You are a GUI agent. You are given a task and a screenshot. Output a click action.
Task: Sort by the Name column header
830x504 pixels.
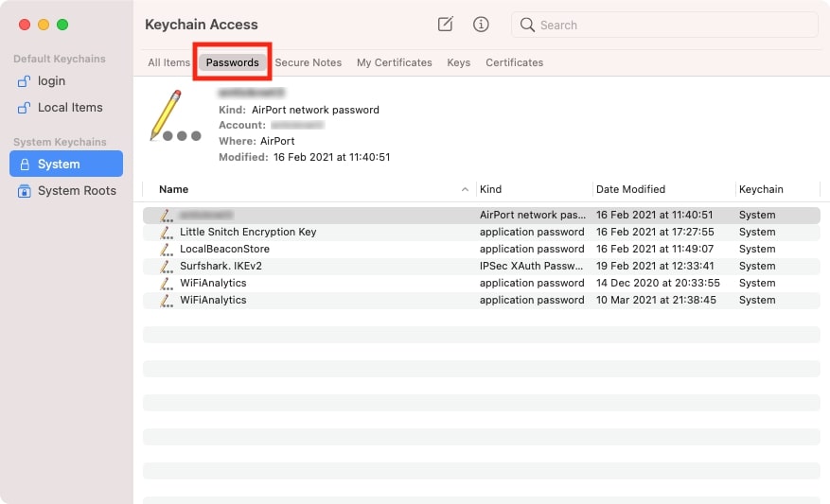[x=173, y=189]
